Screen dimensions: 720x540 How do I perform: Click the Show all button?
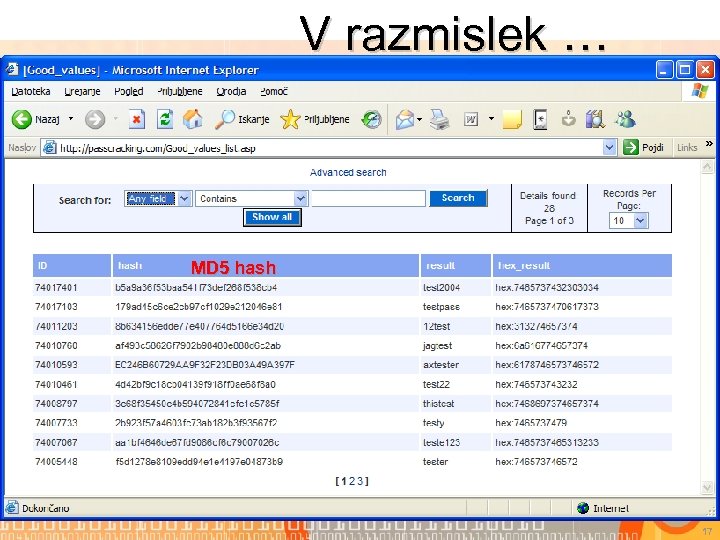point(272,217)
